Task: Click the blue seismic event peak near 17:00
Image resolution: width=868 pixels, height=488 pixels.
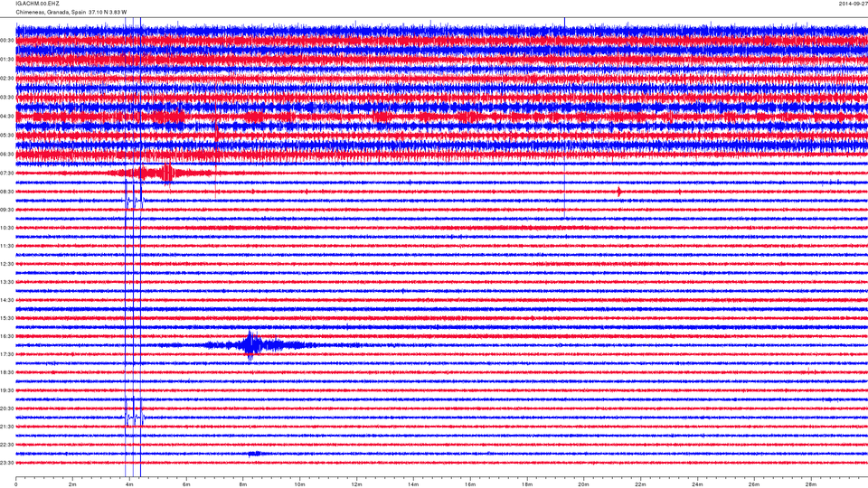Action: pos(250,345)
